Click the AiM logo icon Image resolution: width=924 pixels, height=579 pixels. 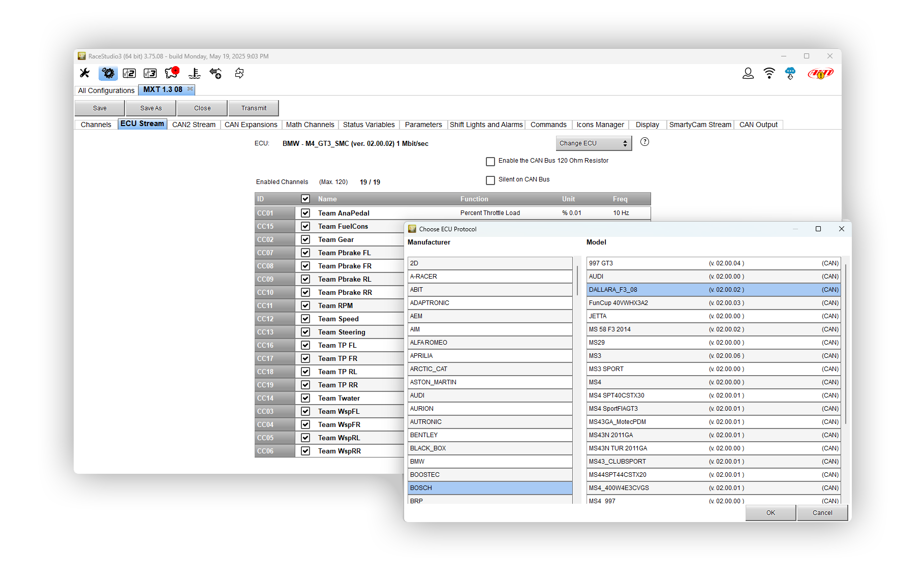[820, 74]
